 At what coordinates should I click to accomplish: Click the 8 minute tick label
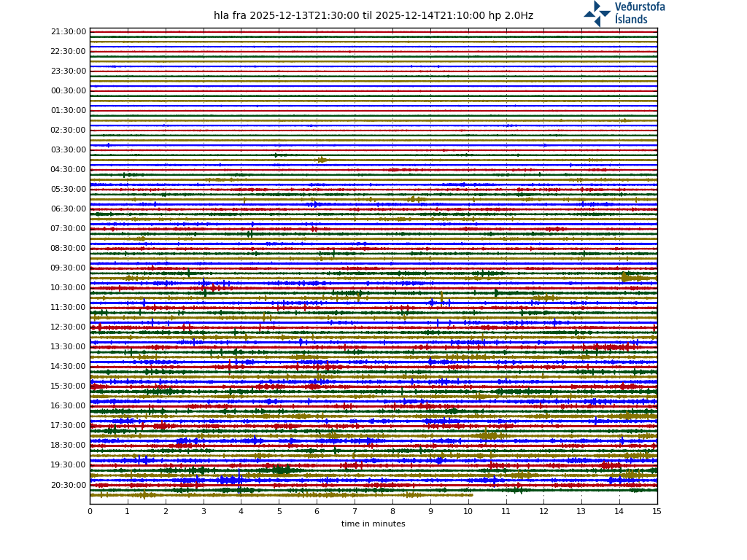coord(392,512)
